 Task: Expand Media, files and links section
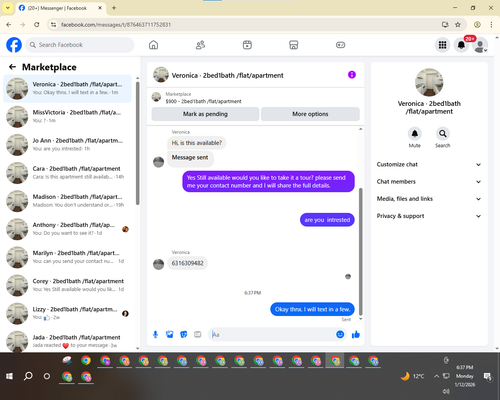pos(429,199)
